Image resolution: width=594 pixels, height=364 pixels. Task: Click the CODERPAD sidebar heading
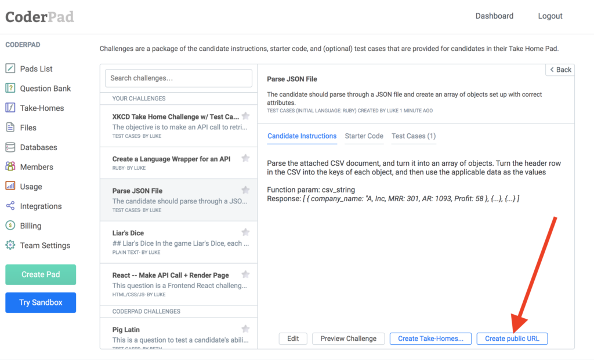[23, 45]
